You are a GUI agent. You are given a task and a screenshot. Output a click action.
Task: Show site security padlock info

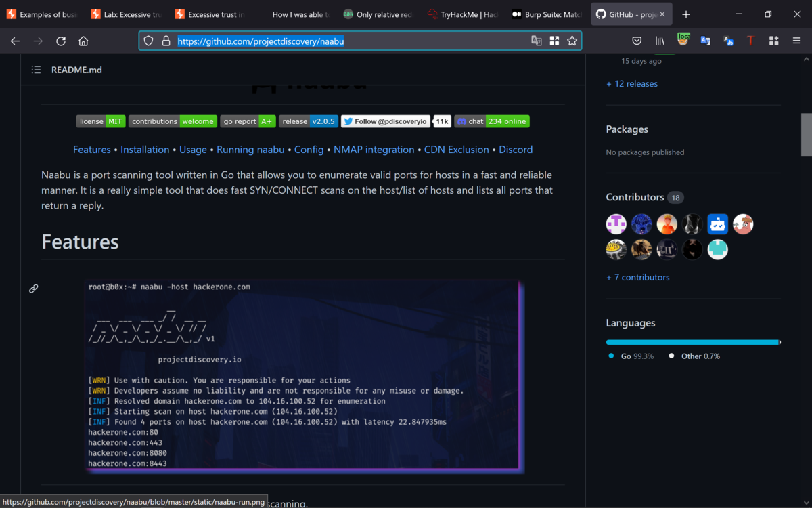click(166, 41)
